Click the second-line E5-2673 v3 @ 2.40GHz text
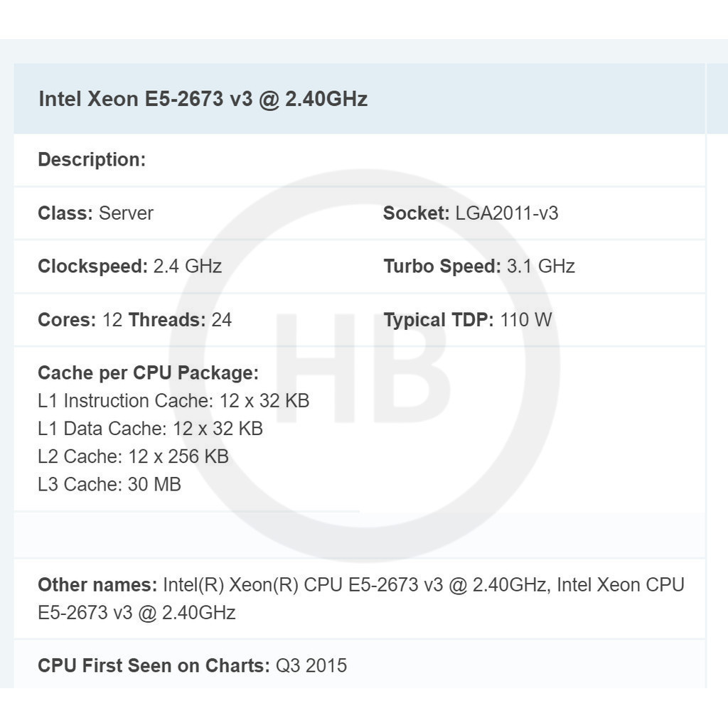The height and width of the screenshot is (728, 728). click(x=136, y=613)
